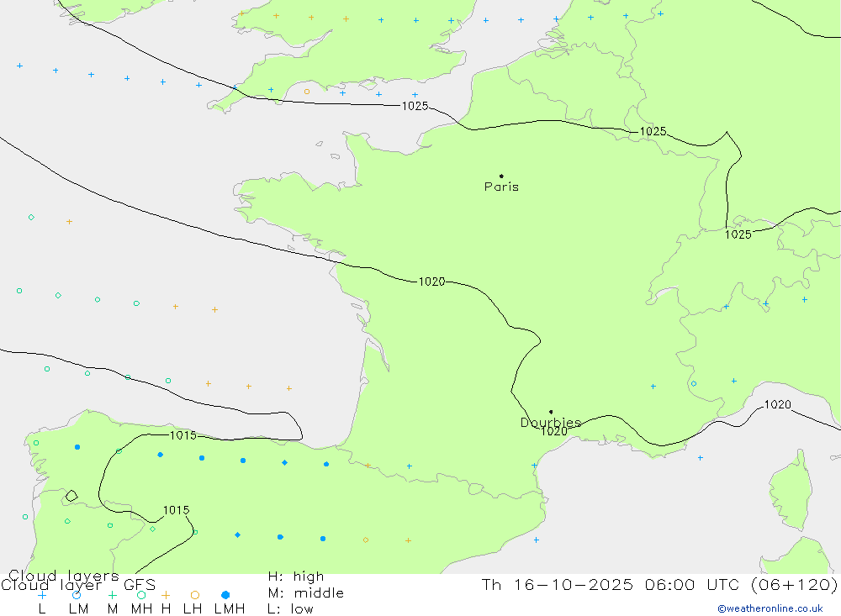The width and height of the screenshot is (841, 616).
Task: Click the green circle MH legend symbol
Action: [141, 595]
